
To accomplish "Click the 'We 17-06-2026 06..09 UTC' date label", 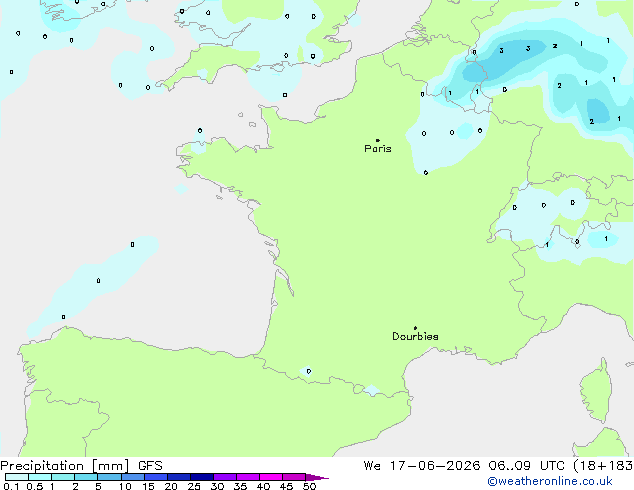I will pos(463,466).
